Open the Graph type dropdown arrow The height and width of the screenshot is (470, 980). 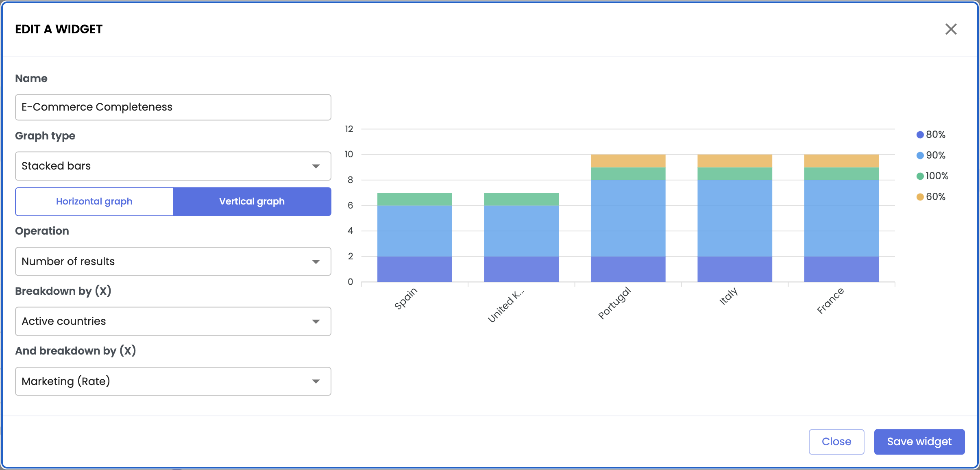[x=316, y=166]
